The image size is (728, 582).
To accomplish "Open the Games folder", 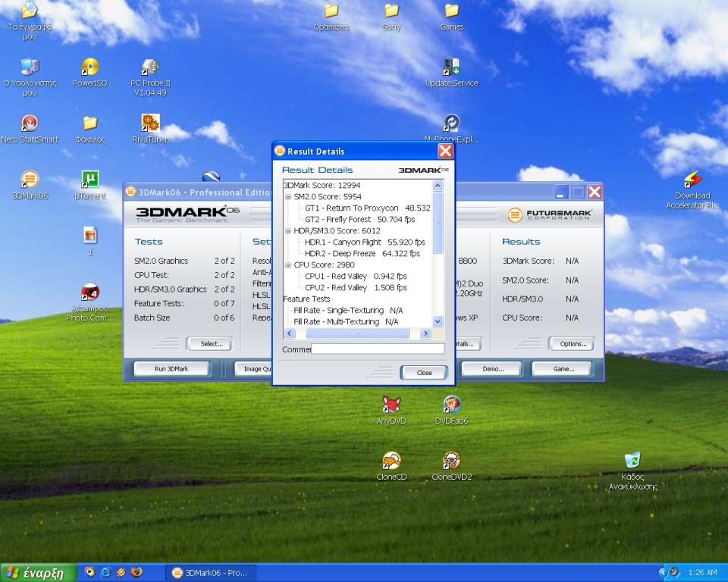I will (452, 17).
